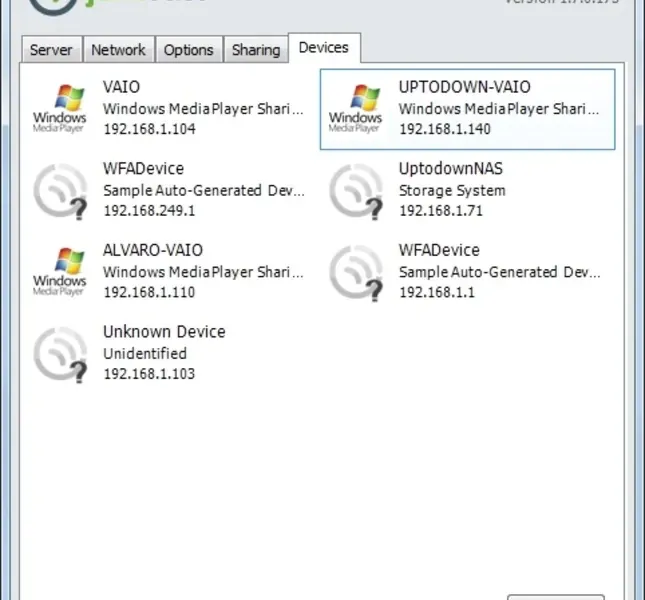The width and height of the screenshot is (645, 600).
Task: Click the Windows Media Player icon for ALVARO-VAIO
Action: pos(60,271)
